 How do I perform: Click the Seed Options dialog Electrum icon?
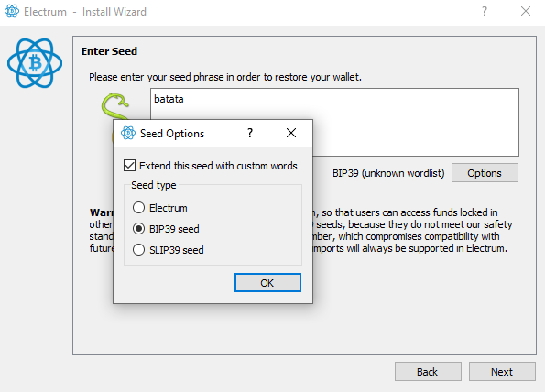coord(128,133)
